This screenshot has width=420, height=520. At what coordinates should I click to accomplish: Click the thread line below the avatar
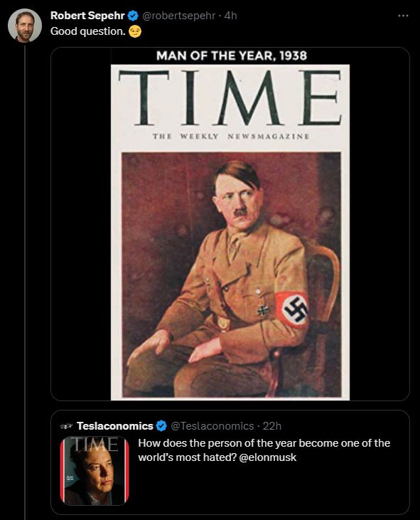[25, 282]
